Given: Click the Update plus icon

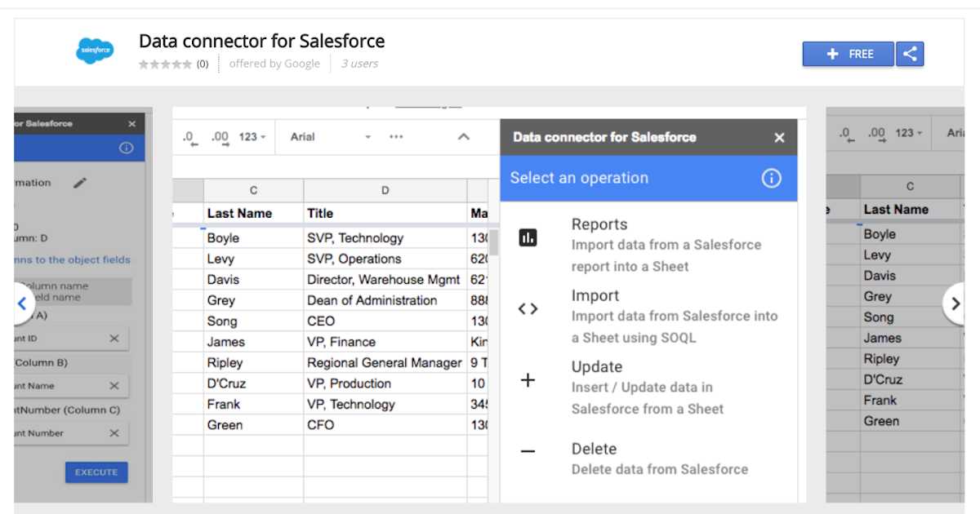Looking at the screenshot, I should 528,380.
